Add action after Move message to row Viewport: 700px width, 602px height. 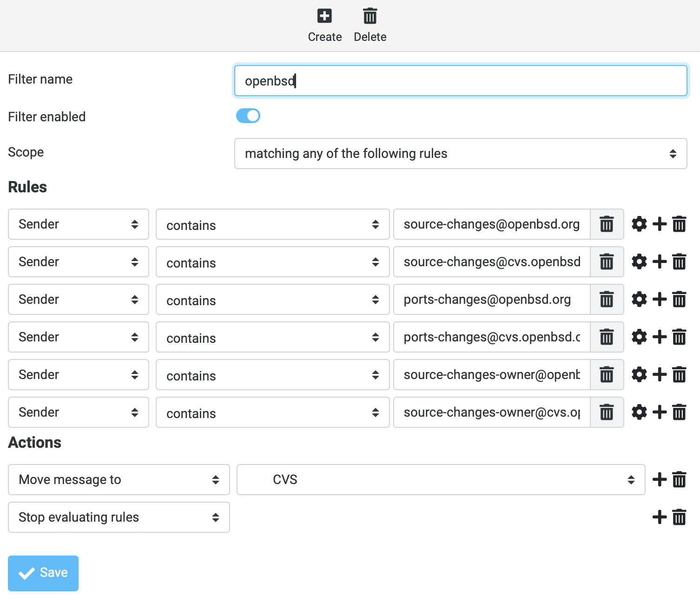660,479
